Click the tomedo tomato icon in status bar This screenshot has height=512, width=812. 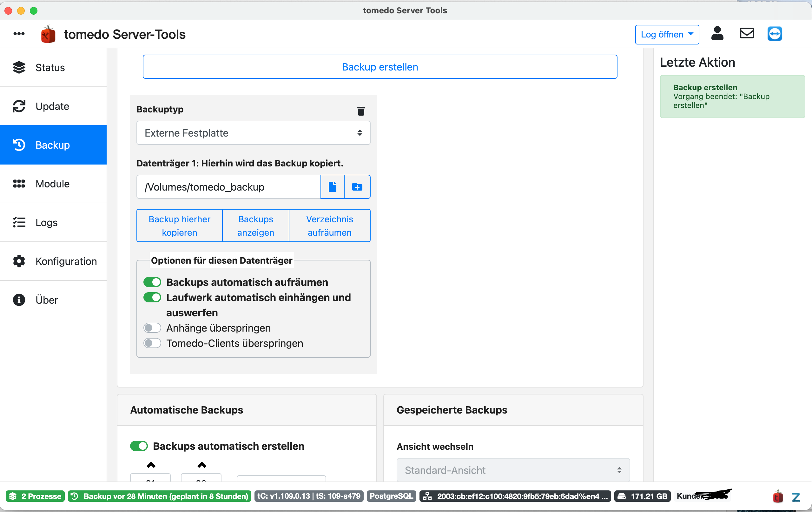pyautogui.click(x=778, y=496)
